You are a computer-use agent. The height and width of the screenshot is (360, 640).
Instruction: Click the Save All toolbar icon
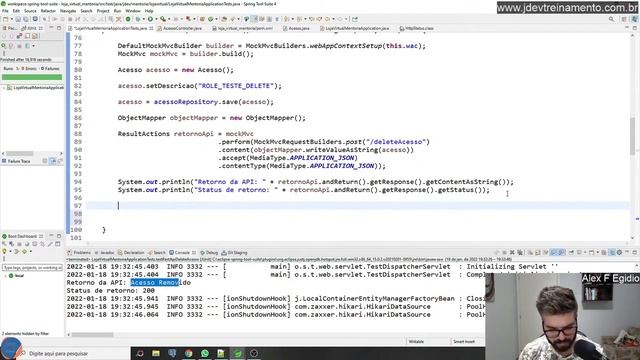point(26,19)
